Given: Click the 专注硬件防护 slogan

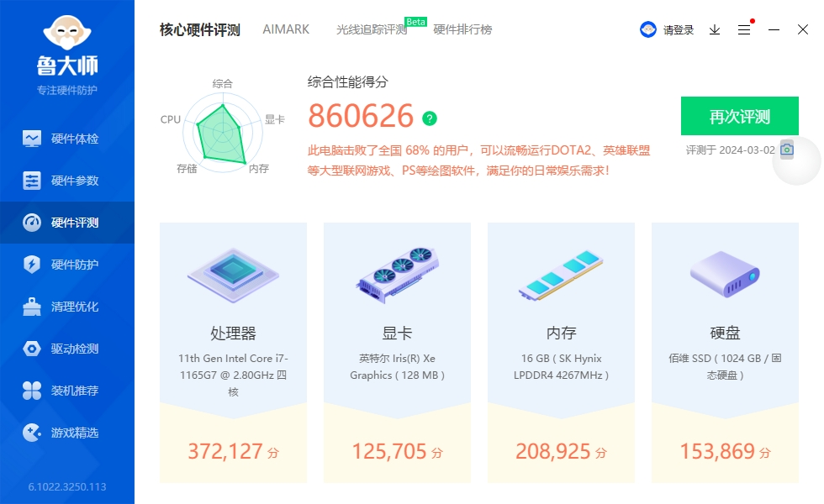Looking at the screenshot, I should [67, 91].
